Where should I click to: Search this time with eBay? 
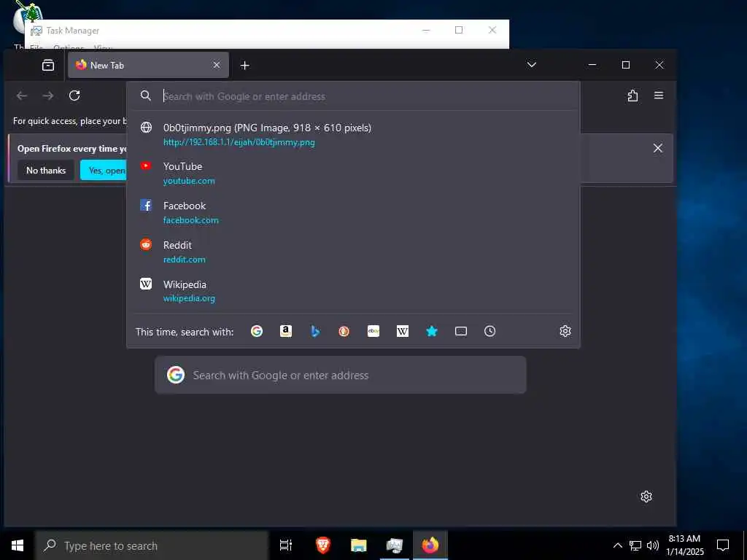373,331
